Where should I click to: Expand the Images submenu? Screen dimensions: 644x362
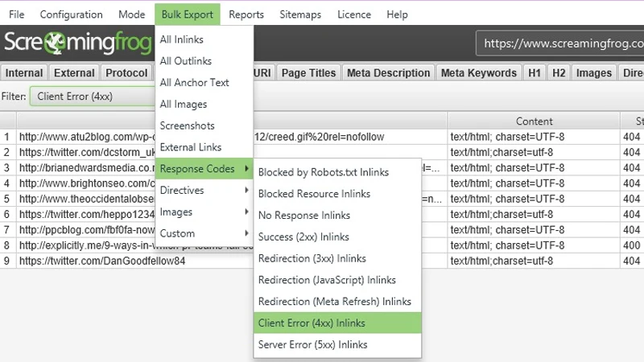204,212
